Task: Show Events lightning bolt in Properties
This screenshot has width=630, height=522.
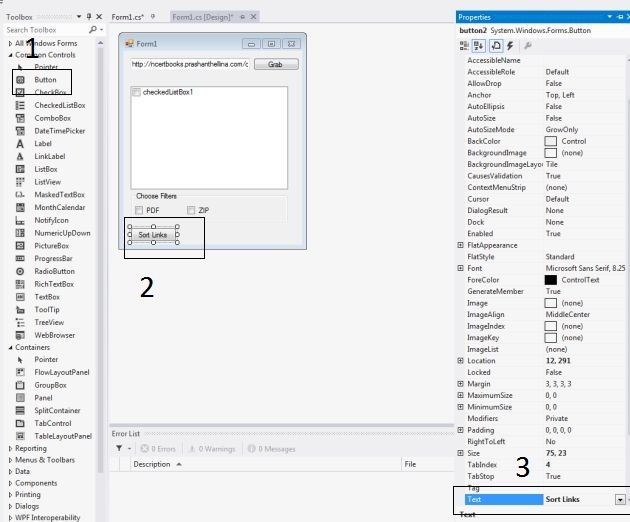Action: click(x=510, y=46)
